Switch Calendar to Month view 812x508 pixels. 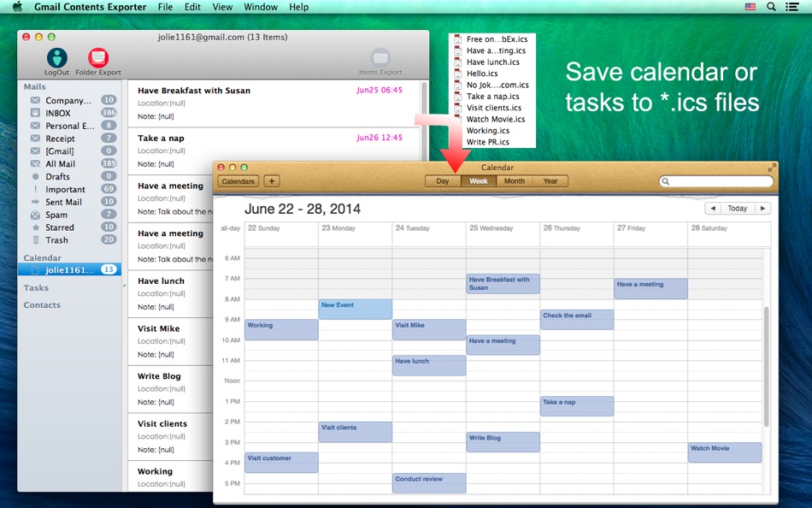[515, 181]
